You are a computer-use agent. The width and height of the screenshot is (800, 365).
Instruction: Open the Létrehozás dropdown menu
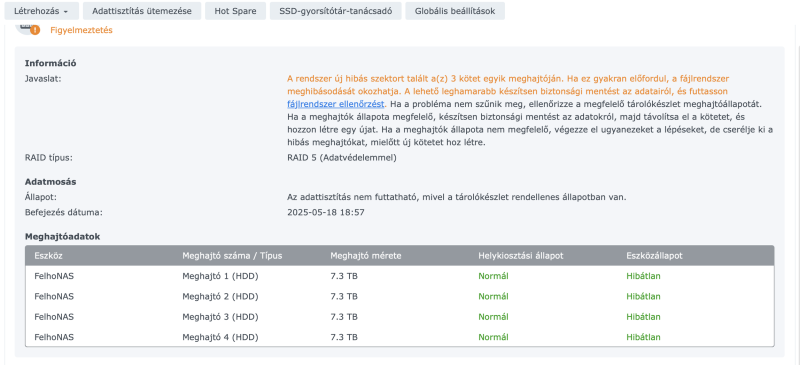[41, 11]
